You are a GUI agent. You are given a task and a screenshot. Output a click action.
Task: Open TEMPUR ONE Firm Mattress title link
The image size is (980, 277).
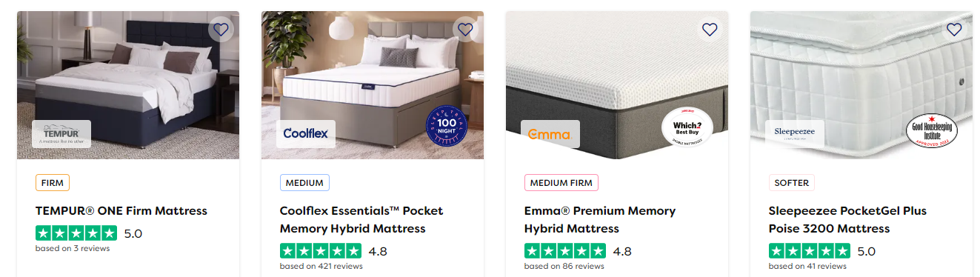(121, 211)
